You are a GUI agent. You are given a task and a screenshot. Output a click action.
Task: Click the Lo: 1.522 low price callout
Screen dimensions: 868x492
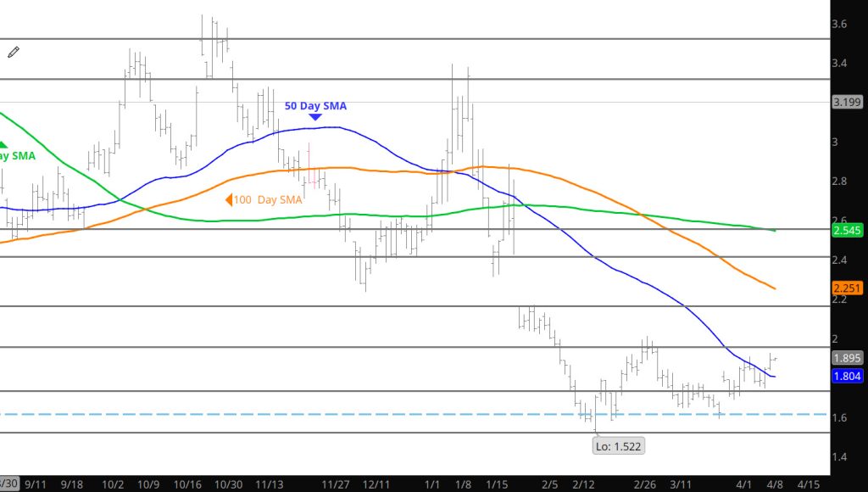pyautogui.click(x=617, y=445)
